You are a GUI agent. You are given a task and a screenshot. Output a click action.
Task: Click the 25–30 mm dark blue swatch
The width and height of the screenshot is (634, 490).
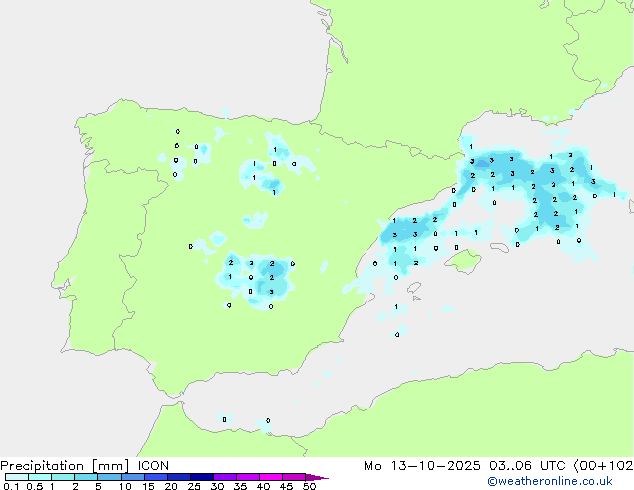click(202, 477)
